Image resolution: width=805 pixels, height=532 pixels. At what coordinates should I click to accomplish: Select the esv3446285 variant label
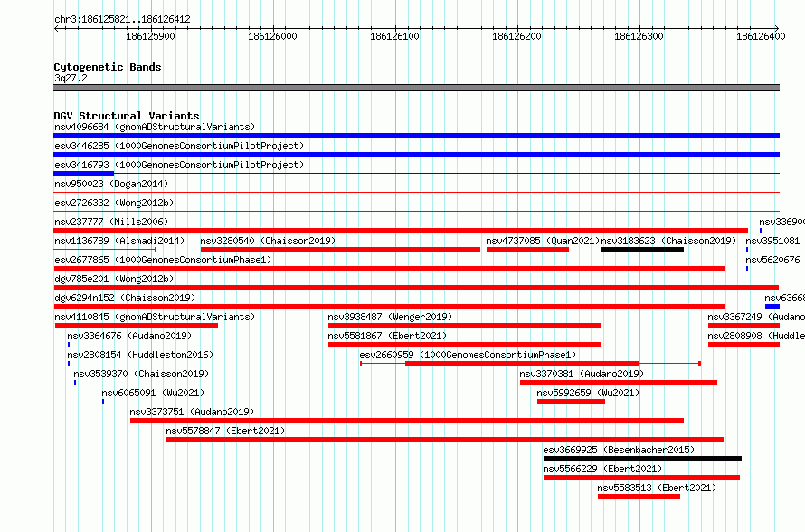[x=179, y=146]
